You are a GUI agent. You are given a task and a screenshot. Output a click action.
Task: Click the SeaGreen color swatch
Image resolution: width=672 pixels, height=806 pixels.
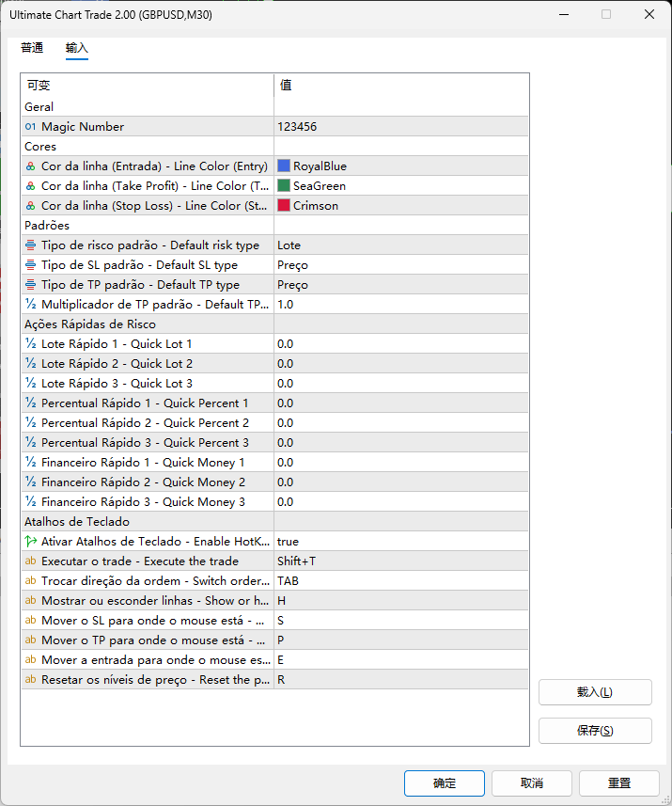(284, 185)
